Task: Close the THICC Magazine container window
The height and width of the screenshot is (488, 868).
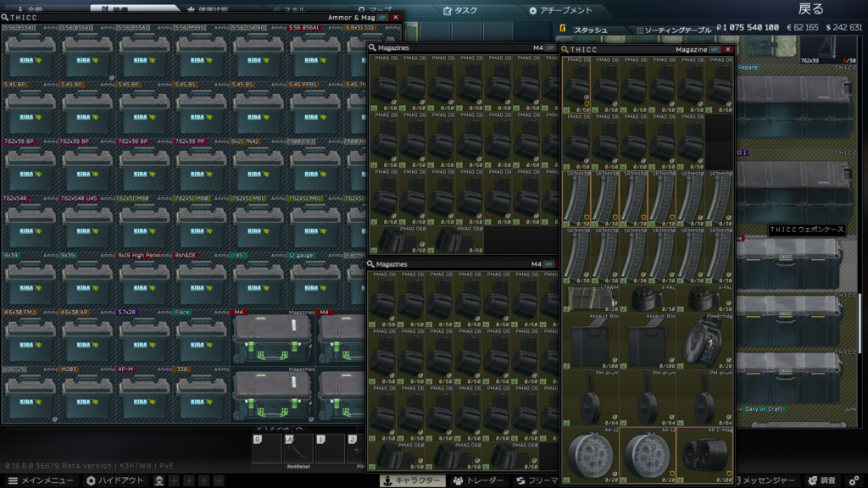Action: coord(727,49)
